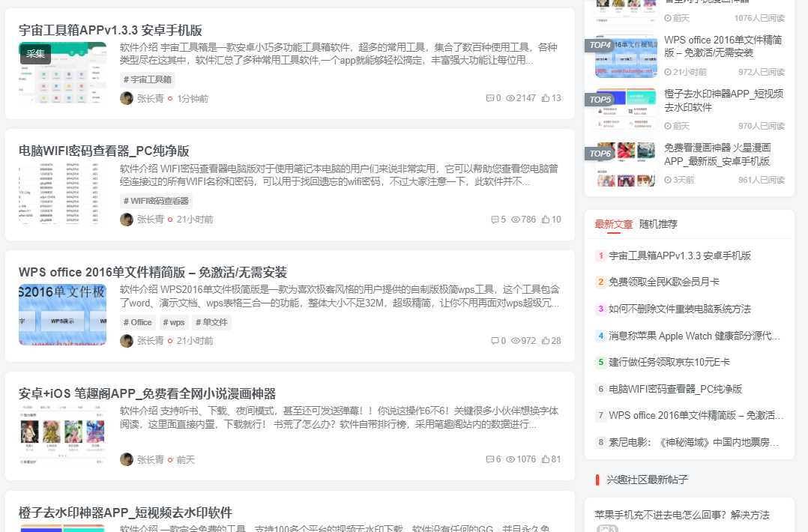
Task: Like the 宇宙工具箱 post with thumbs-up icon
Action: pyautogui.click(x=546, y=98)
